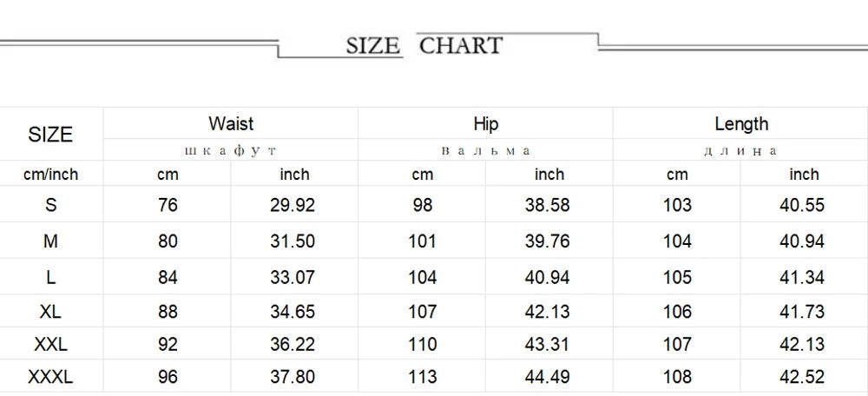This screenshot has height=396, width=868.
Task: Select the Hip column header
Action: coord(485,123)
